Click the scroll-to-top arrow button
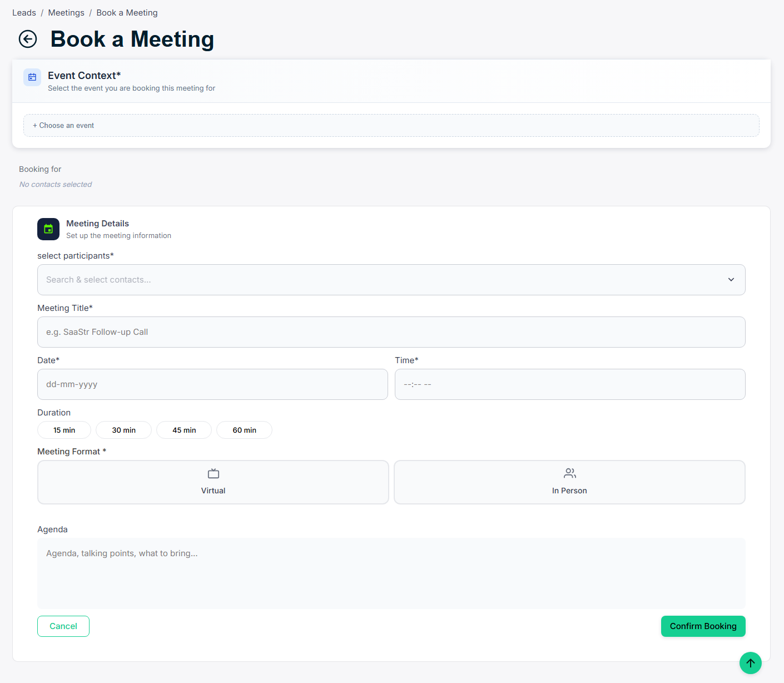 (x=751, y=663)
